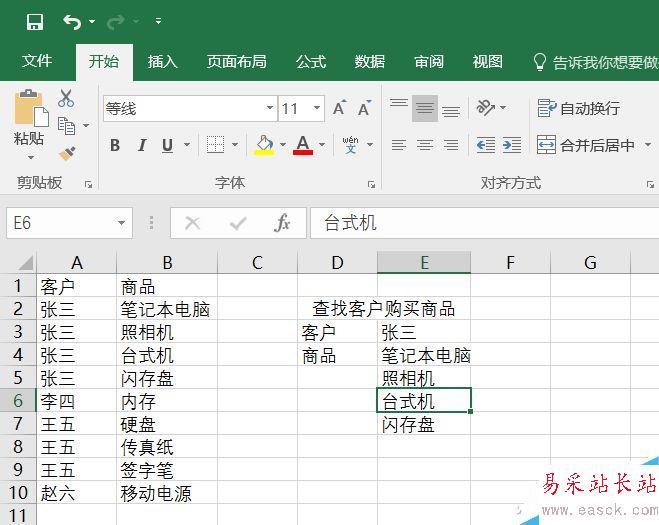Click the 告诉我你想要做 search box

tap(595, 62)
